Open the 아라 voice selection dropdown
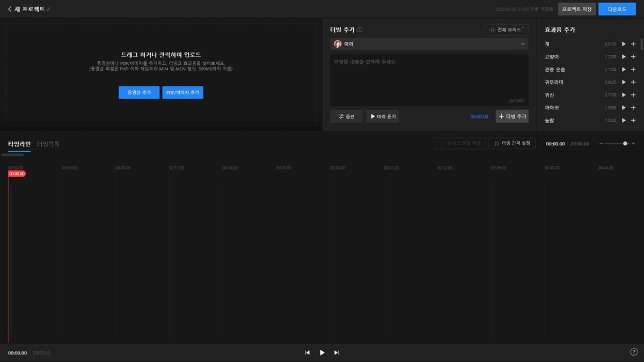 coord(429,44)
